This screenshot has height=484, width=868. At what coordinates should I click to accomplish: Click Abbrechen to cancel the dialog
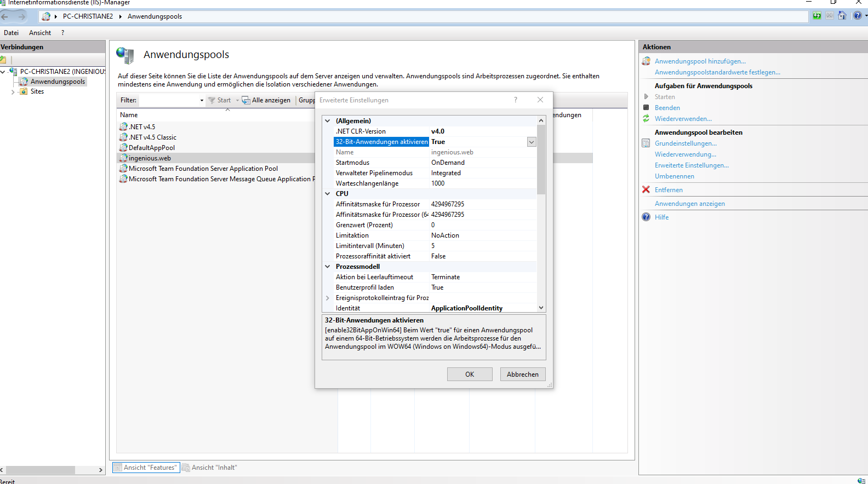click(523, 374)
